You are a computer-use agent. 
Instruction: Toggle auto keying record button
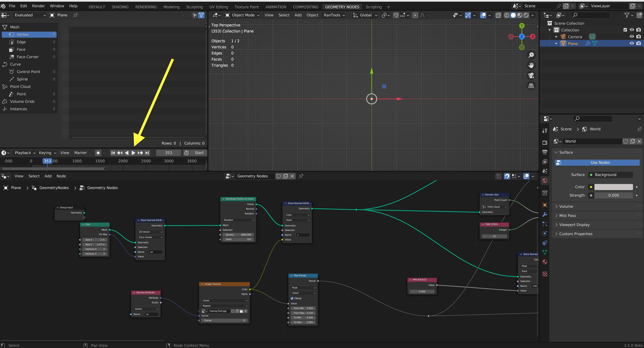point(98,153)
